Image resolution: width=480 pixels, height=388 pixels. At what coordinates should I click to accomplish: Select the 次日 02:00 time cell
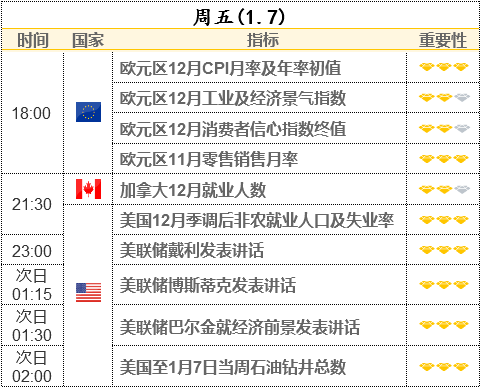[32, 367]
